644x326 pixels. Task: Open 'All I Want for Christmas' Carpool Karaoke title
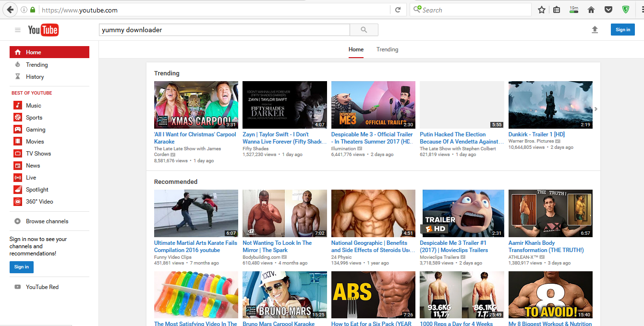(x=195, y=138)
